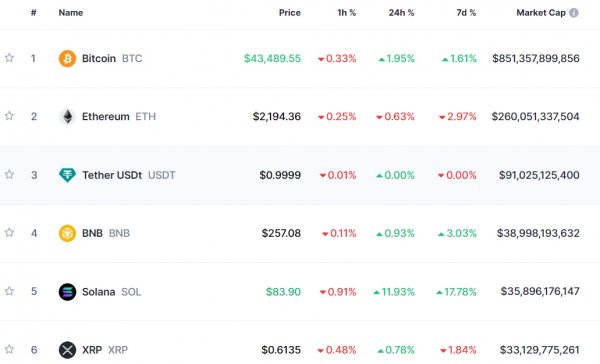Favorite XRP using its star icon

point(9,349)
